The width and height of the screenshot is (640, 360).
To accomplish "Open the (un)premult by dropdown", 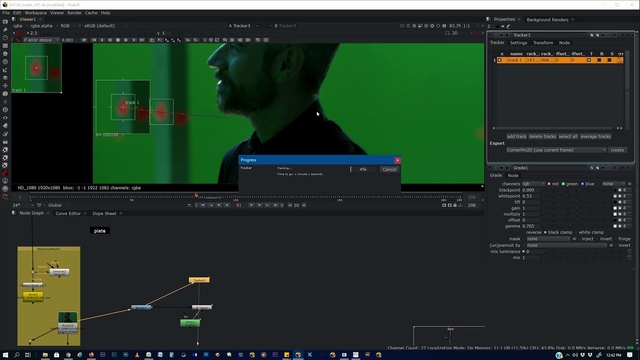I will pos(566,245).
